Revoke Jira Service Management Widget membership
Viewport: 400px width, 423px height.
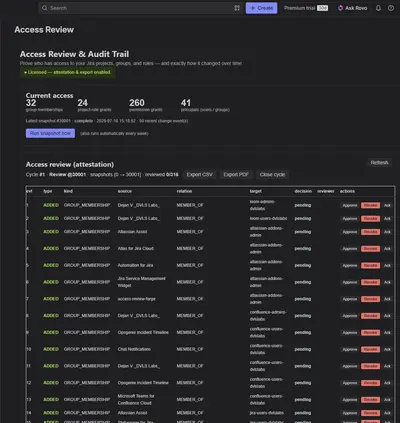[370, 282]
